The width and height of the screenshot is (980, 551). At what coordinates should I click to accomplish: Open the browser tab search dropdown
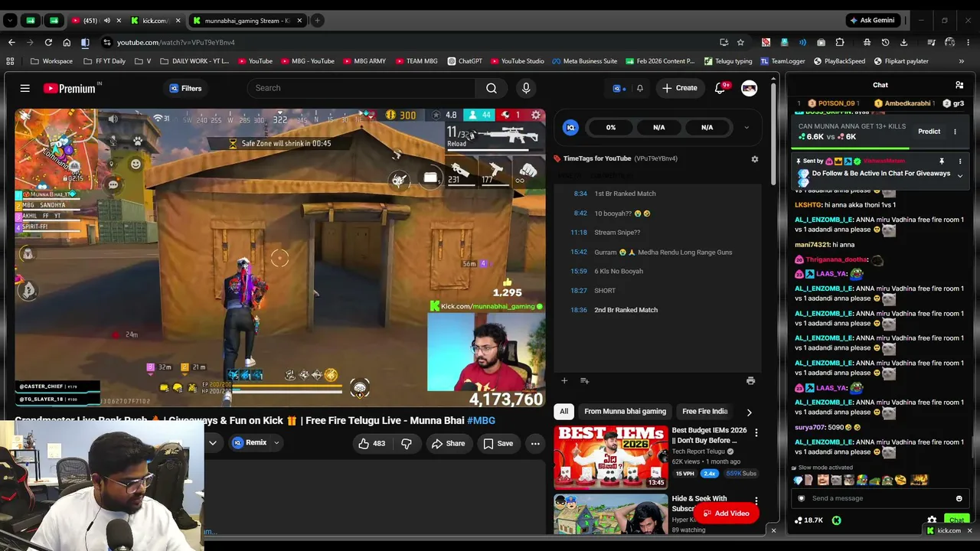pos(10,21)
